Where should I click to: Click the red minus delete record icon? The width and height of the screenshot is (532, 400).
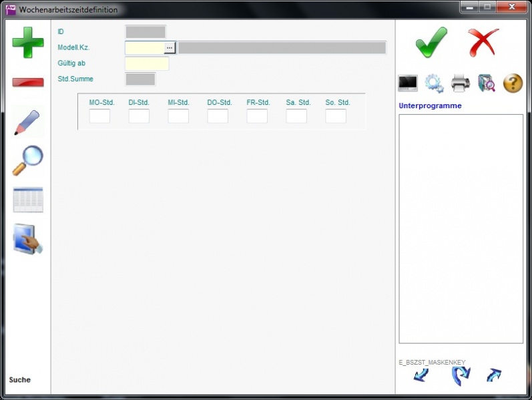(28, 82)
